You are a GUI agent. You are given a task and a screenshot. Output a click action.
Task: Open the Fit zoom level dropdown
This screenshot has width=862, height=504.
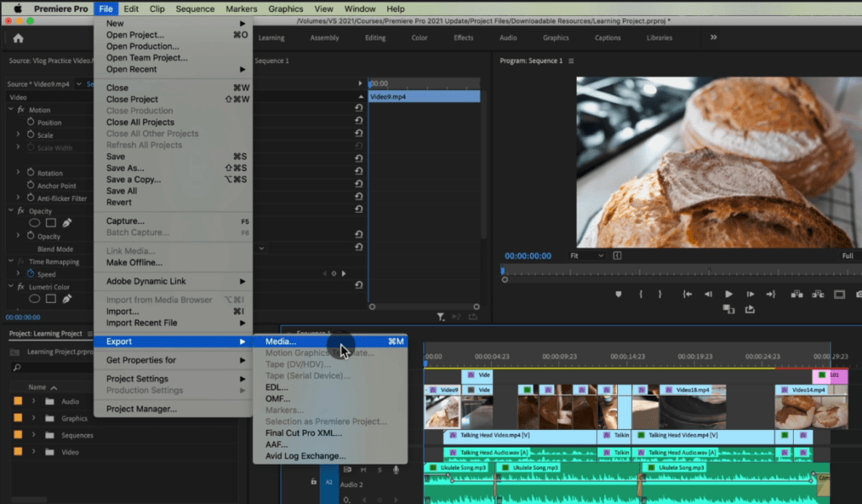coord(587,256)
